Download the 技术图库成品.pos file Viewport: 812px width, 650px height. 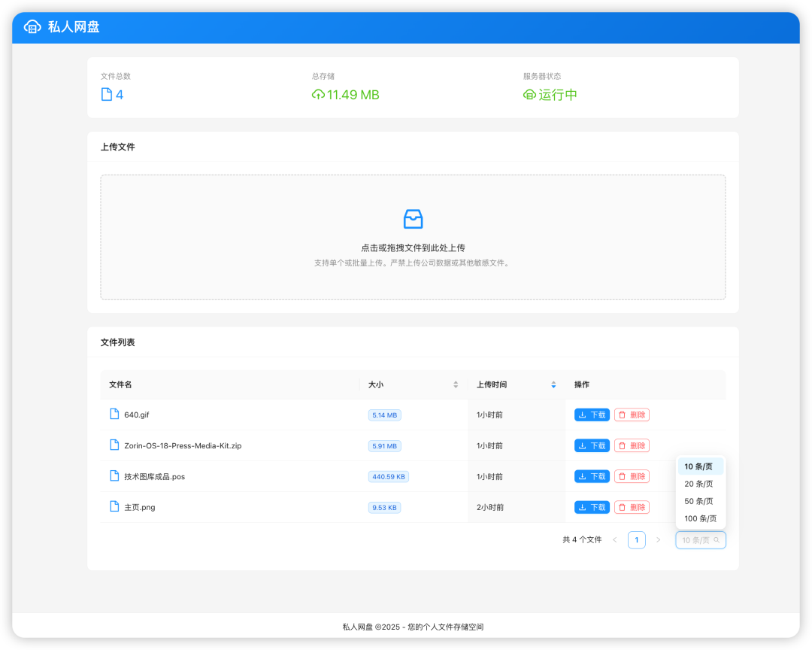(592, 476)
